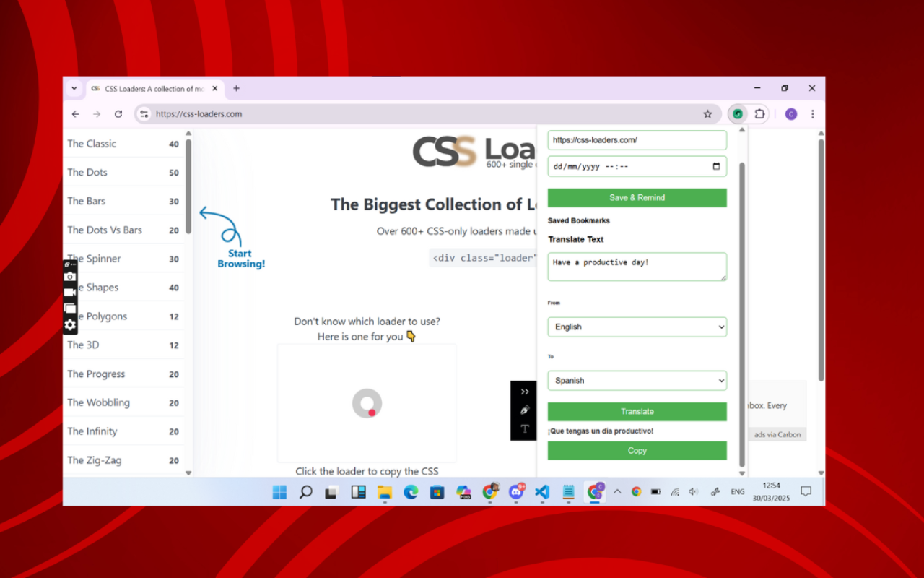Select The 3D category
The image size is (924, 578).
click(123, 345)
